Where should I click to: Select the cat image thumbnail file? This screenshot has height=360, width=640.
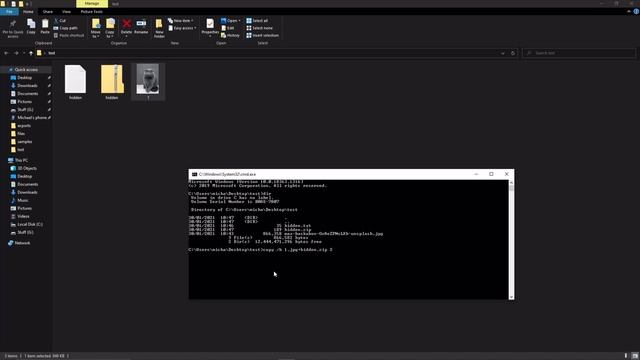click(148, 82)
